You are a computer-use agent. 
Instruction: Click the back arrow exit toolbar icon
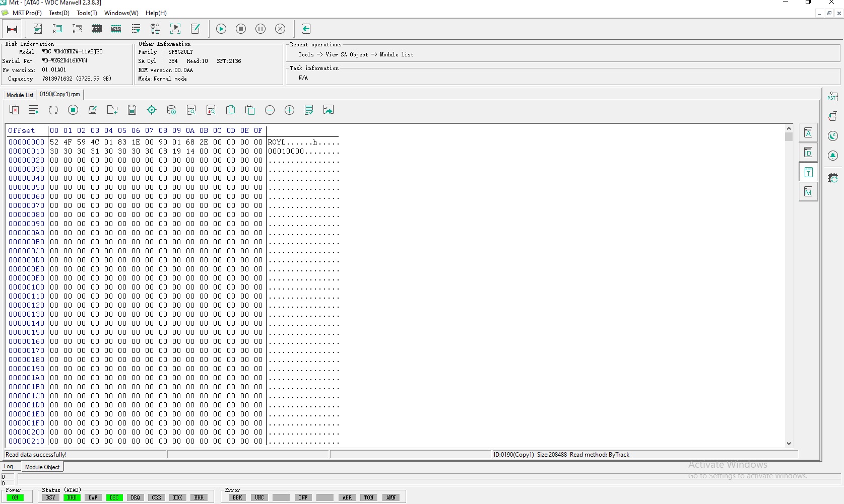306,29
